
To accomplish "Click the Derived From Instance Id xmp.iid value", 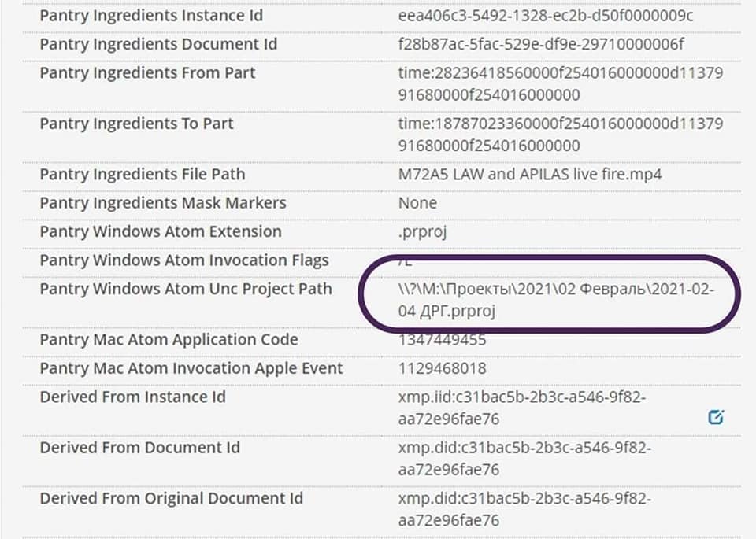I will click(522, 408).
